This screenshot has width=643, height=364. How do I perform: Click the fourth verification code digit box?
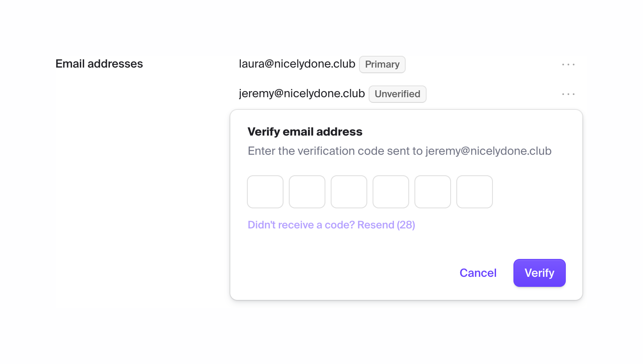pos(391,192)
